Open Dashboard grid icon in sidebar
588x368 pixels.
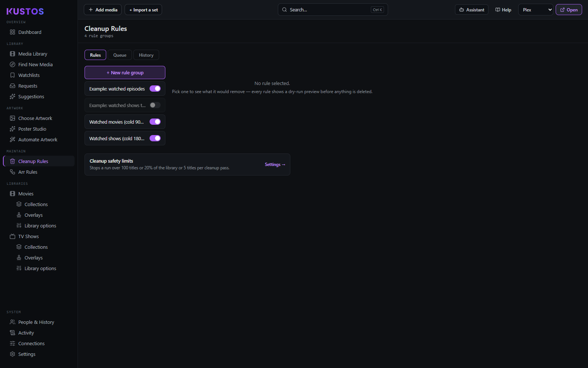pyautogui.click(x=12, y=32)
